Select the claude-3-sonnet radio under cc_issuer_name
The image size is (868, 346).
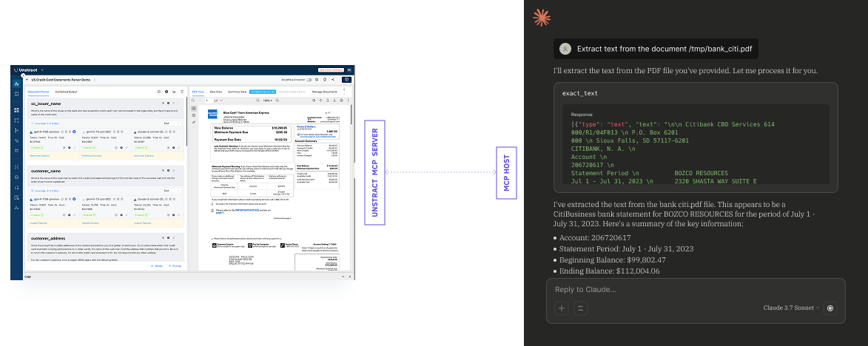pos(178,132)
